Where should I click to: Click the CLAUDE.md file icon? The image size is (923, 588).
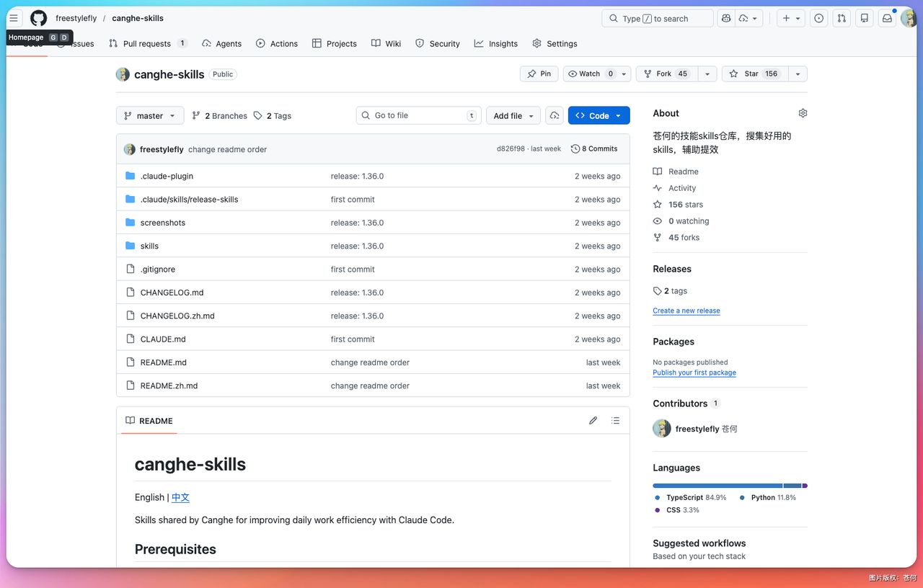tap(131, 339)
